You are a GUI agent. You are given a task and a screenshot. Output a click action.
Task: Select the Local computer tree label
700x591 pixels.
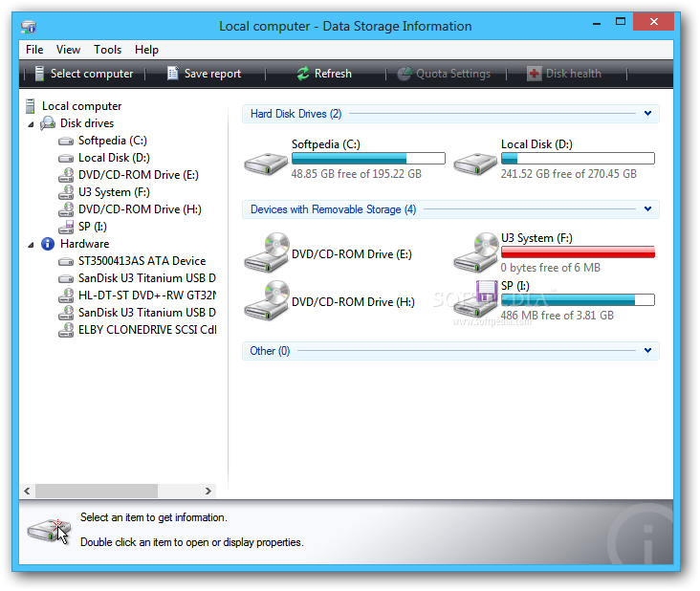pyautogui.click(x=81, y=106)
